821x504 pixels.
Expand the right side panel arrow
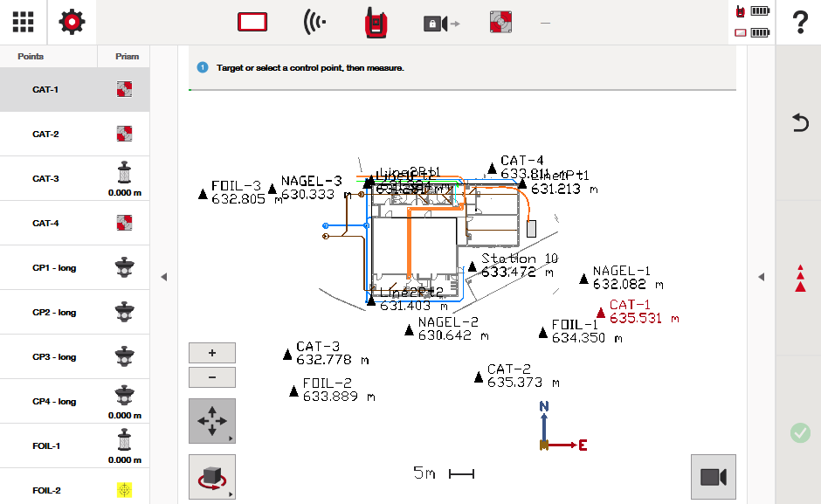pos(761,277)
